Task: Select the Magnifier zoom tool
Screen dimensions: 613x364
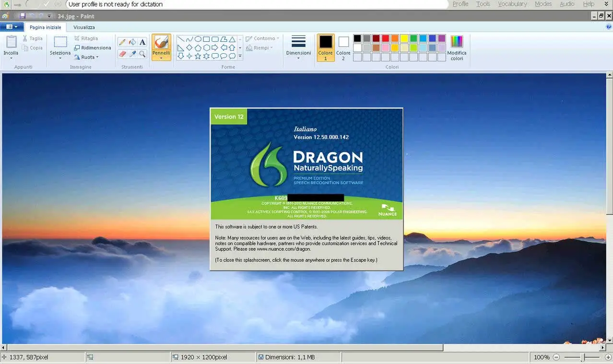Action: coord(142,54)
